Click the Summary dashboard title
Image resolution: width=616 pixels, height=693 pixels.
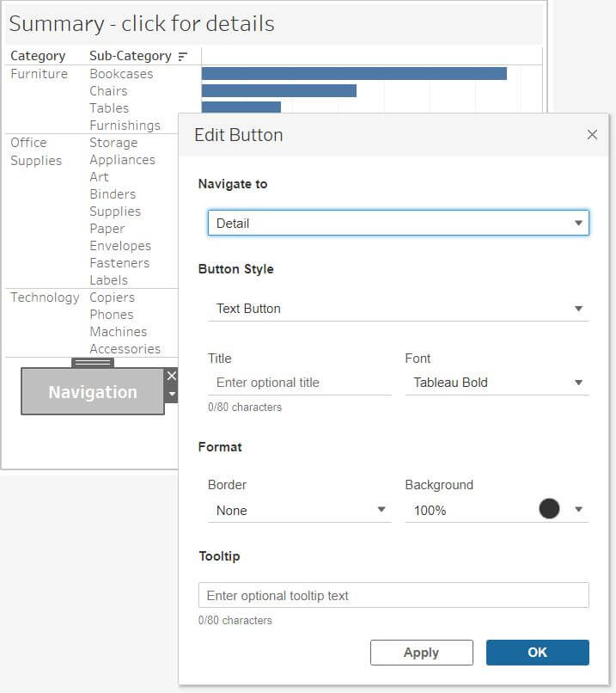(x=146, y=23)
